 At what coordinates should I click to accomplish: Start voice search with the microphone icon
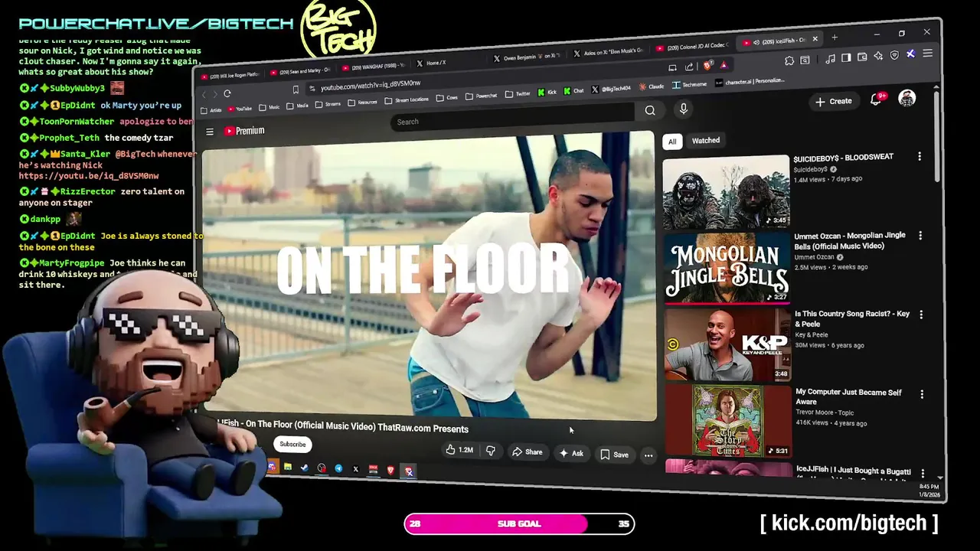684,109
